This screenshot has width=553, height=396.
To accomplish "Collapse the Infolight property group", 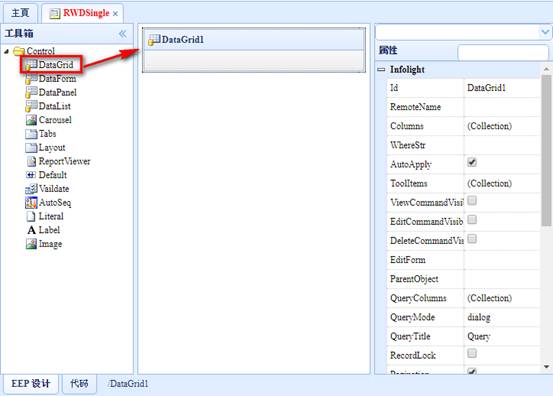I will tap(381, 69).
